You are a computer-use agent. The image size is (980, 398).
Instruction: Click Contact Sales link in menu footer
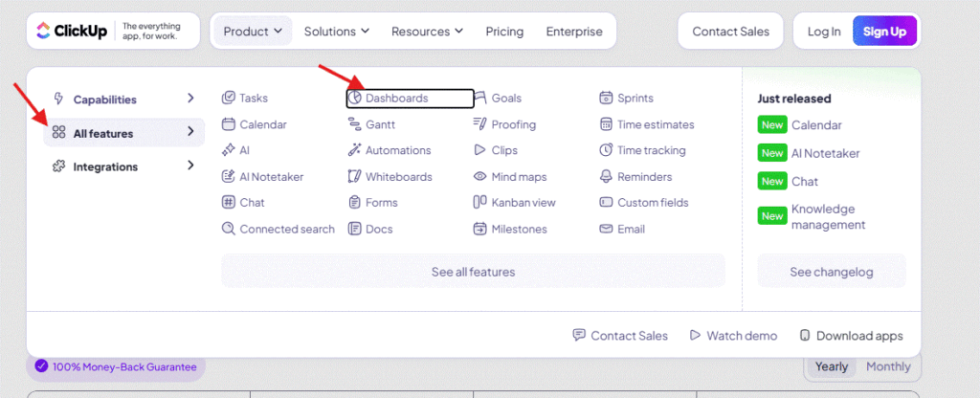coord(620,336)
